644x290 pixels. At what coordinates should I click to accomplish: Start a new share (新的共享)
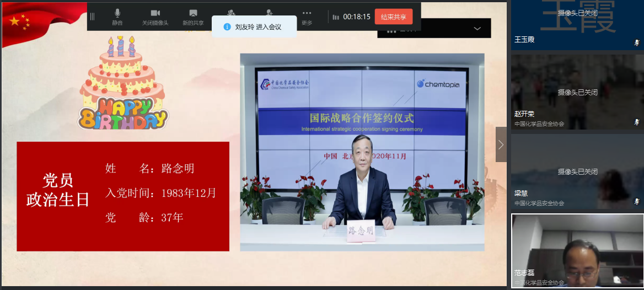click(193, 17)
